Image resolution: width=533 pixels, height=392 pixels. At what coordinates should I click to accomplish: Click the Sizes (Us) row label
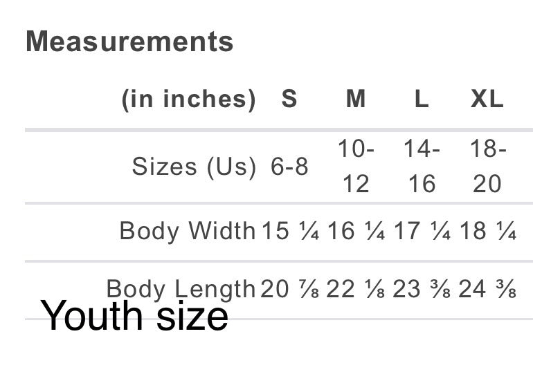click(x=194, y=167)
